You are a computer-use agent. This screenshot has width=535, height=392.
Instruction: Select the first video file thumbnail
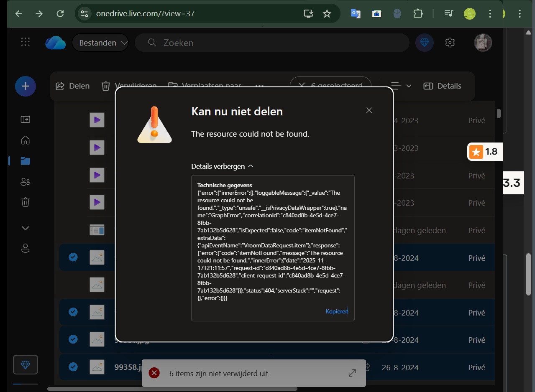coord(97,121)
